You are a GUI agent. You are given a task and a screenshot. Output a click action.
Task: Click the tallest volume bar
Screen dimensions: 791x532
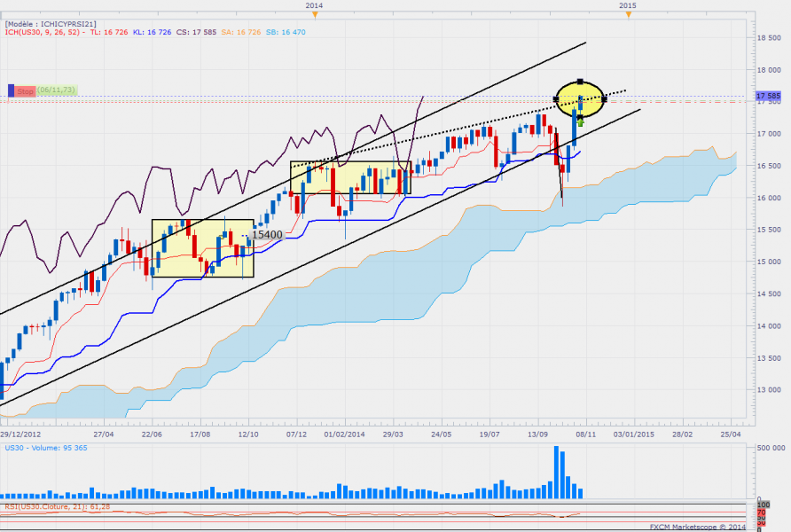tap(557, 472)
